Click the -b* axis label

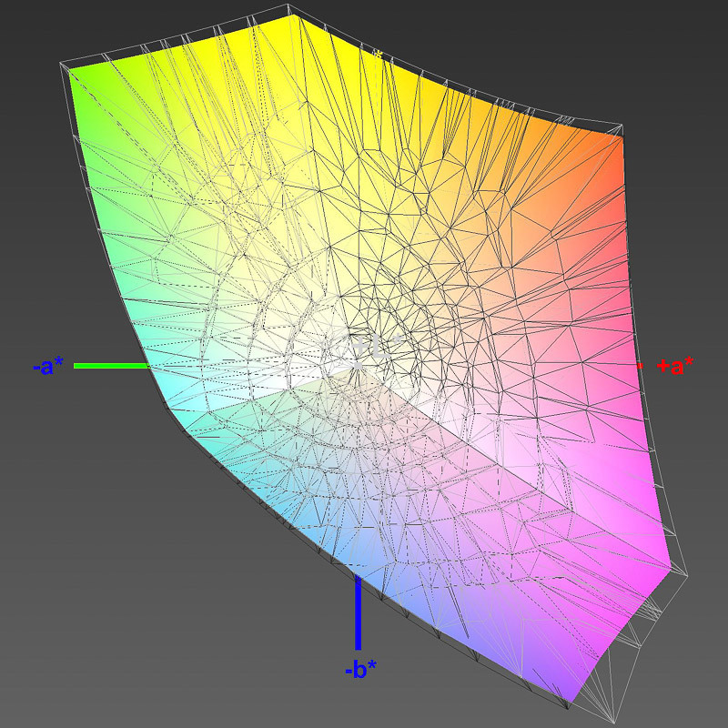[360, 671]
